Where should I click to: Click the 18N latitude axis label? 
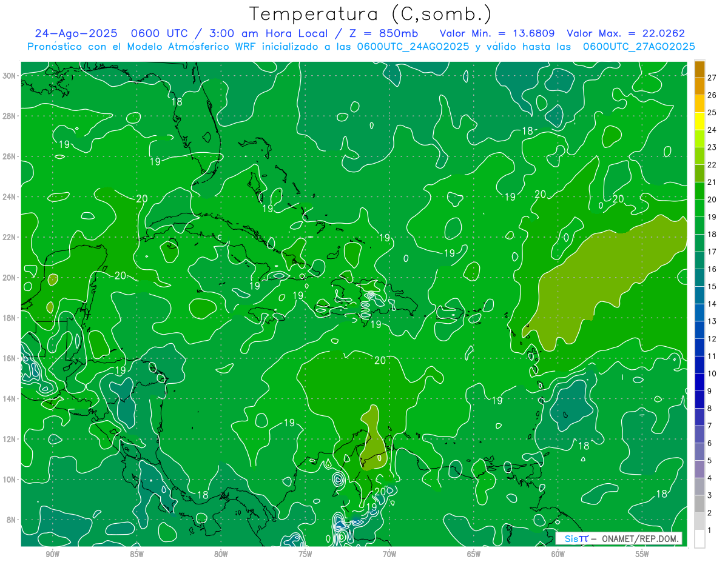[x=10, y=318]
